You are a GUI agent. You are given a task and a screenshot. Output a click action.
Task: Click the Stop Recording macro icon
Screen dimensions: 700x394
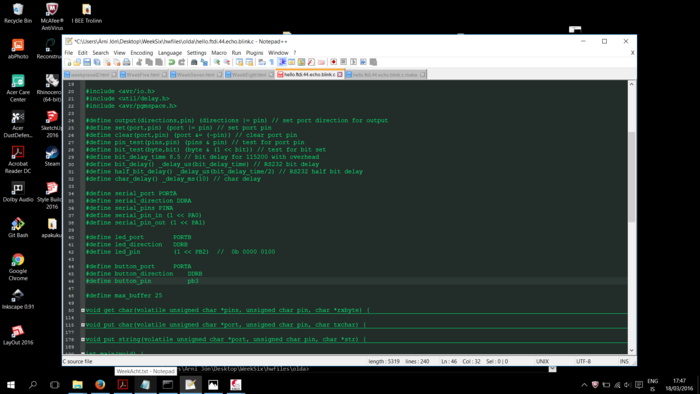click(343, 62)
